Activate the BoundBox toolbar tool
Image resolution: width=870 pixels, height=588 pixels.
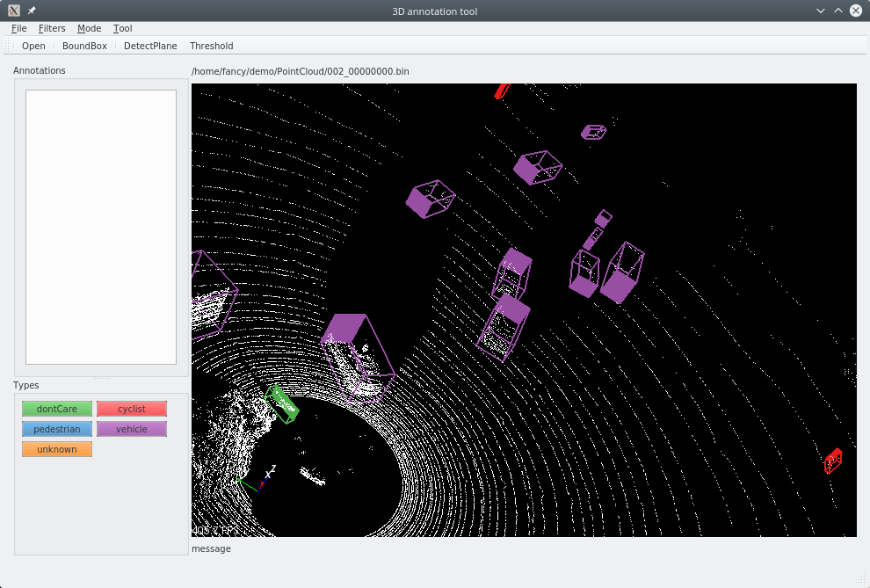84,46
